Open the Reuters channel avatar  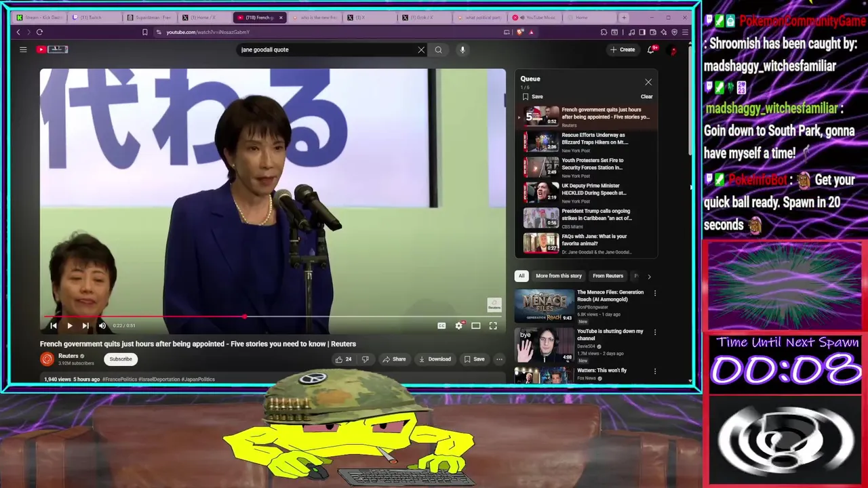click(x=47, y=359)
